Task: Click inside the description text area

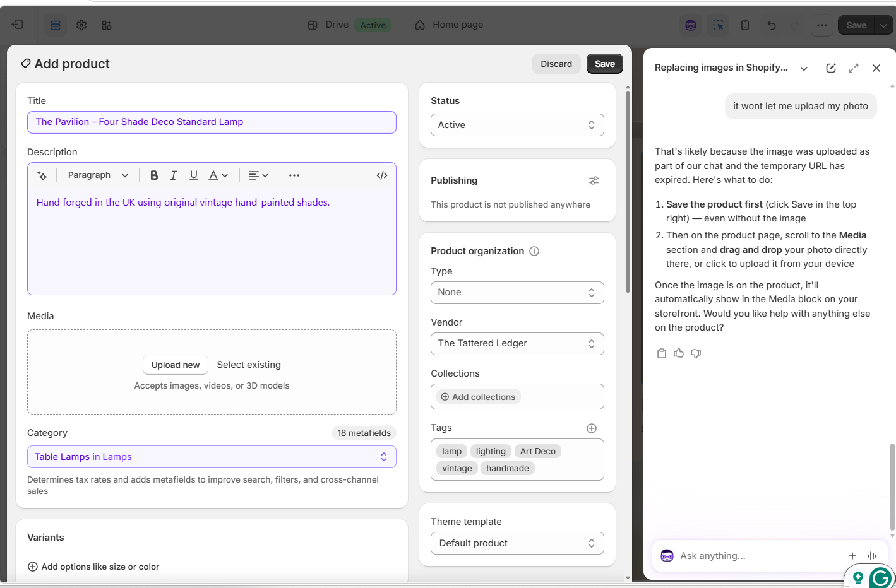Action: tap(212, 241)
